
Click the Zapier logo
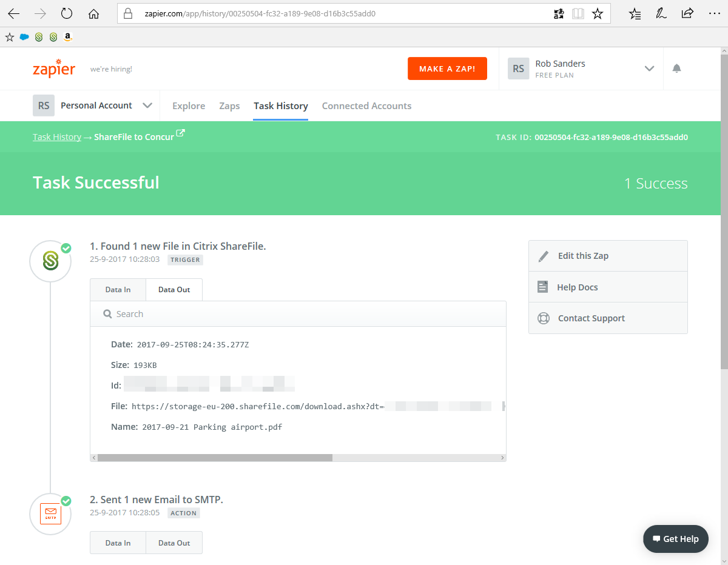54,69
